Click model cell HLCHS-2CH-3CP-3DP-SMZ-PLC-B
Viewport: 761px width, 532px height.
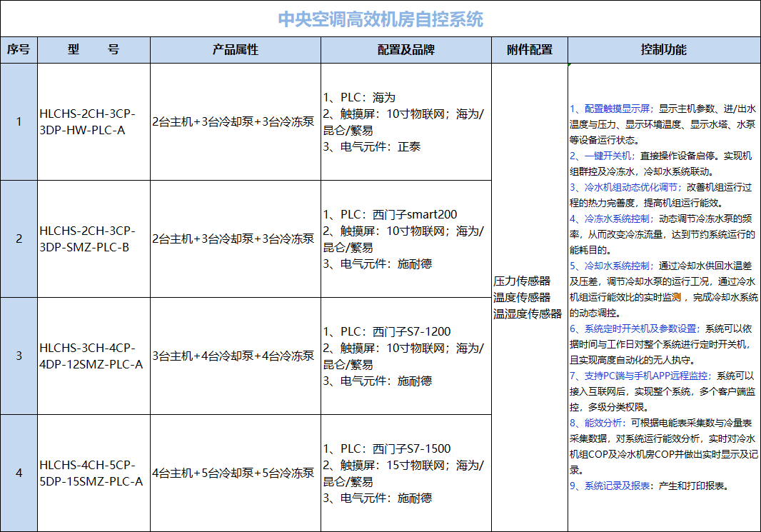click(94, 239)
